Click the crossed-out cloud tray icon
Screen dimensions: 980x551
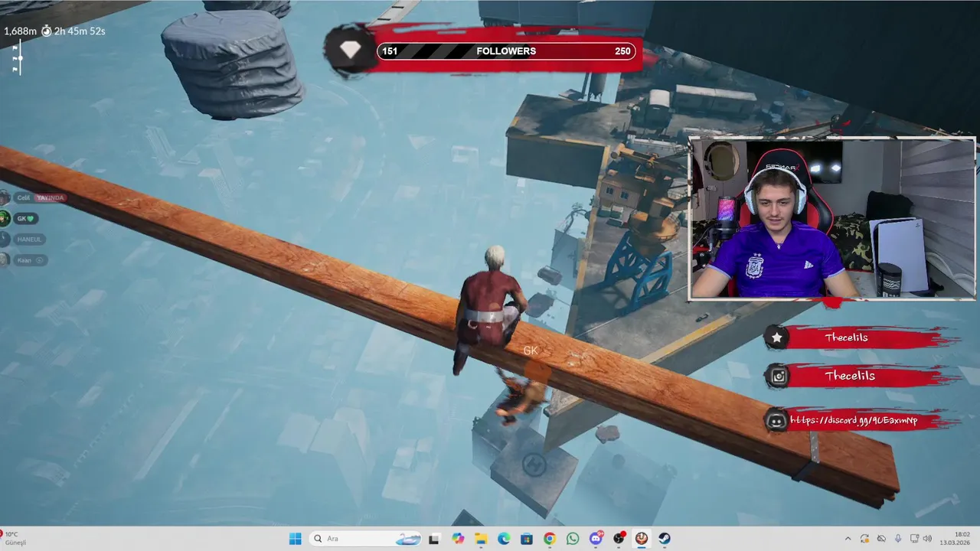(881, 539)
